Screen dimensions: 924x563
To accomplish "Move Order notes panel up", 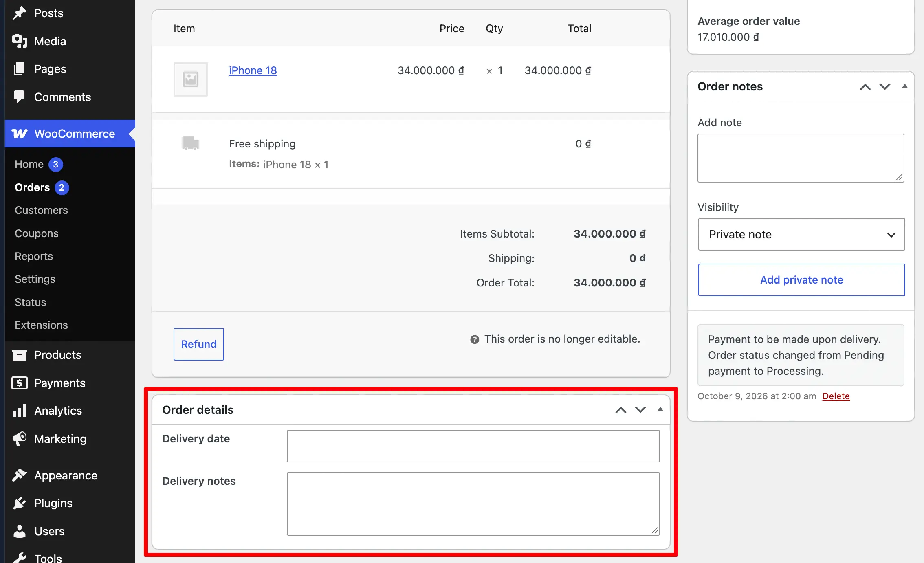I will click(865, 87).
